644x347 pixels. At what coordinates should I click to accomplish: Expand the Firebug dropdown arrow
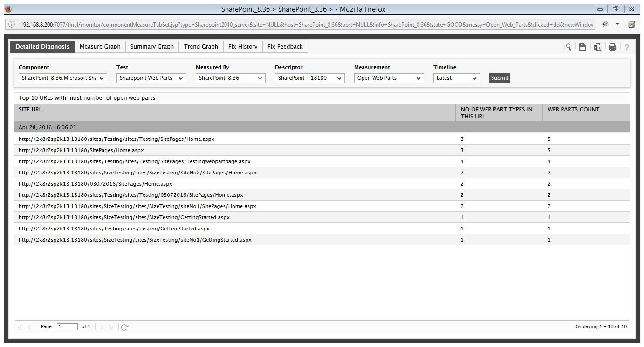pos(617,24)
